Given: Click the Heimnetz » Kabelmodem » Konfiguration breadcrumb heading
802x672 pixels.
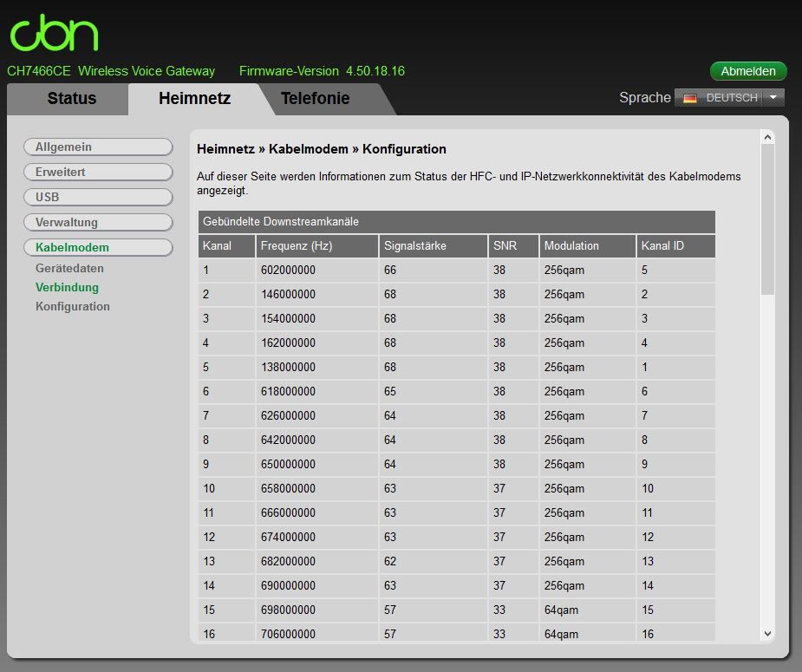Looking at the screenshot, I should [321, 149].
